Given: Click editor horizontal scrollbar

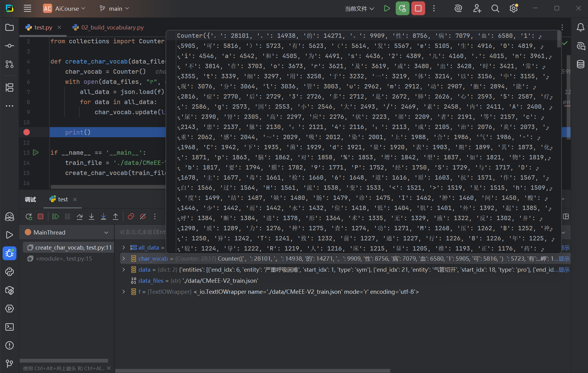Looking at the screenshot, I should point(108,187).
